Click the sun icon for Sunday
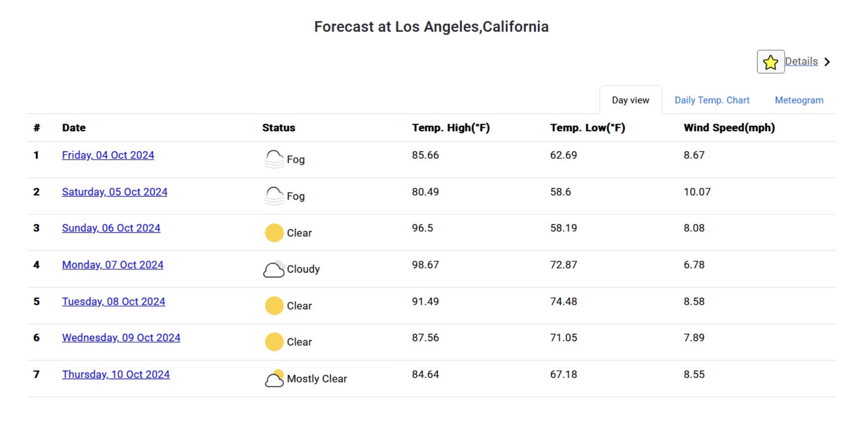This screenshot has height=423, width=868. click(274, 233)
